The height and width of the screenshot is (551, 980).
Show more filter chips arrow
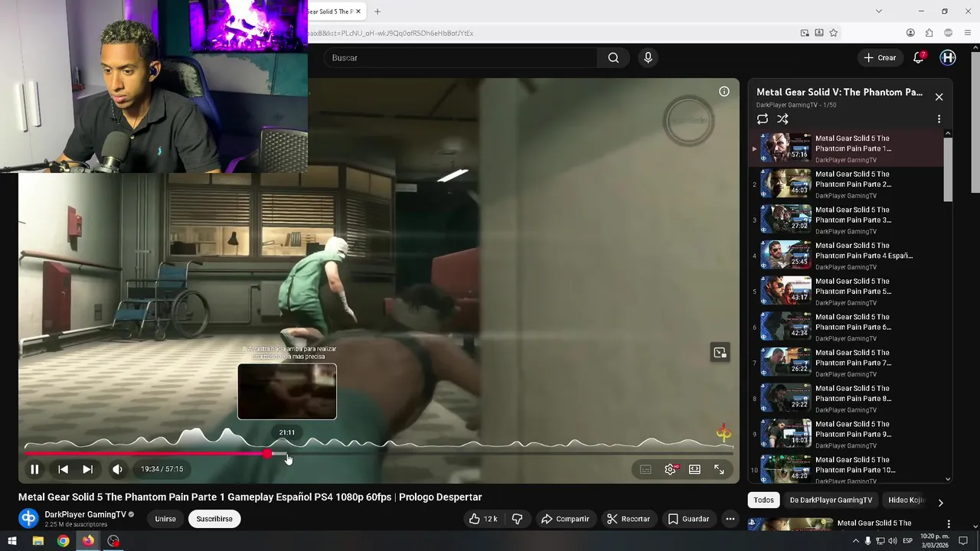(940, 502)
